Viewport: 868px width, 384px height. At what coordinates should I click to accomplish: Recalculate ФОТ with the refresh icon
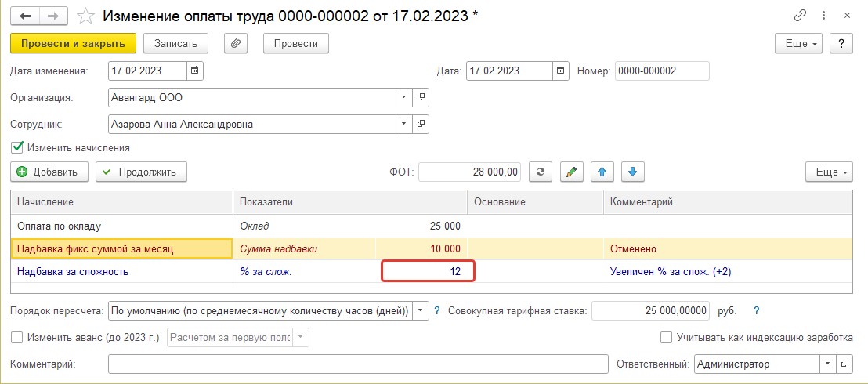[x=541, y=172]
